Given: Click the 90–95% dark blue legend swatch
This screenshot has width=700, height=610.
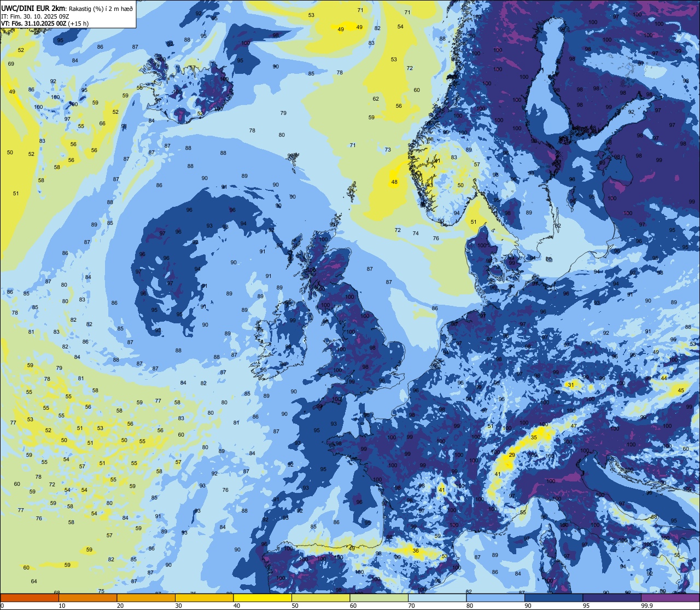Looking at the screenshot, I should tap(553, 597).
